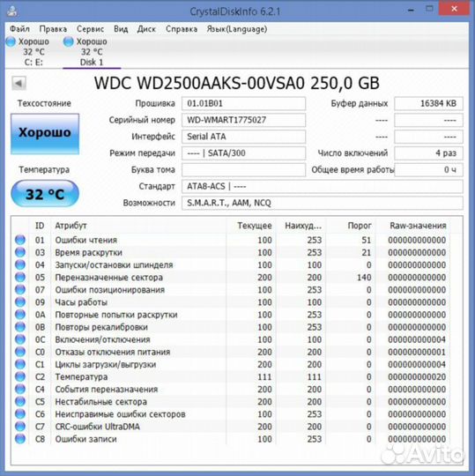Click the Стандарт field ATA8-ACS
Viewport: 475px width, 476px height.
[x=323, y=186]
